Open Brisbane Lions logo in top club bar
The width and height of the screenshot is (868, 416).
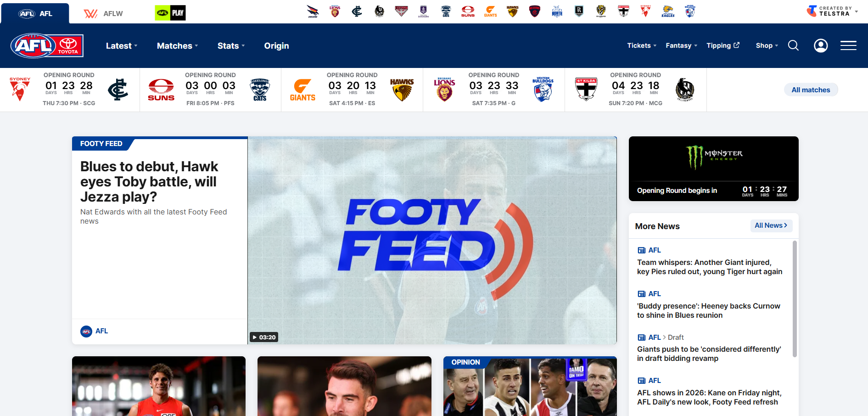pyautogui.click(x=335, y=11)
